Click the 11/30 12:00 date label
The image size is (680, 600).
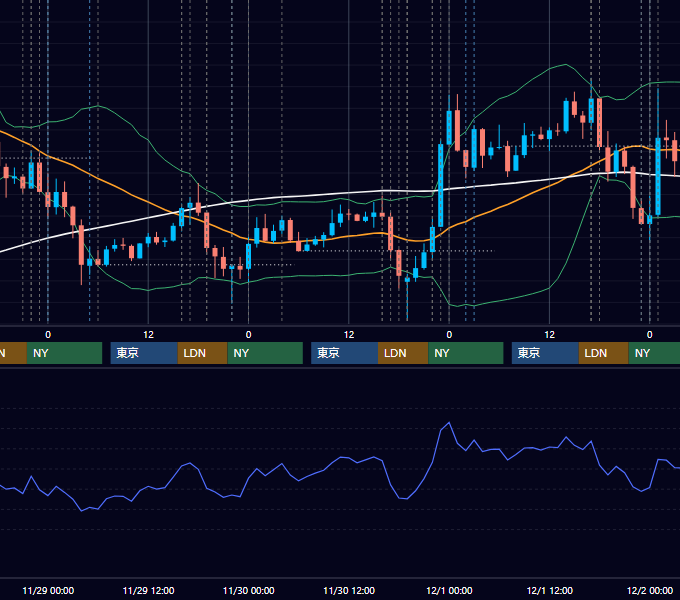tap(349, 590)
